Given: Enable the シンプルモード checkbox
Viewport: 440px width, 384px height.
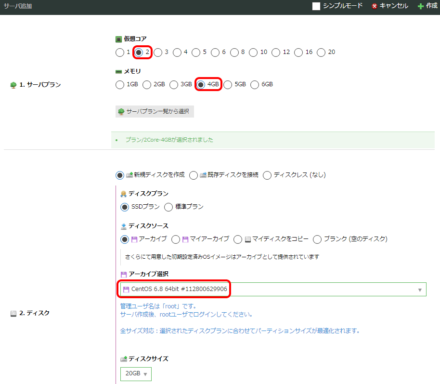Looking at the screenshot, I should (316, 6).
